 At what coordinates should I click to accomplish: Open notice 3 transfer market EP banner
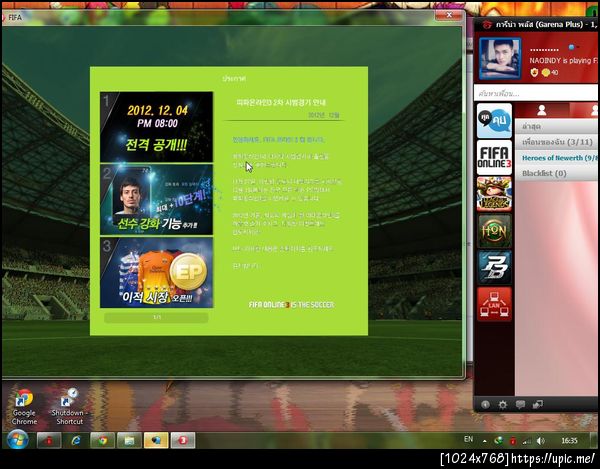157,272
